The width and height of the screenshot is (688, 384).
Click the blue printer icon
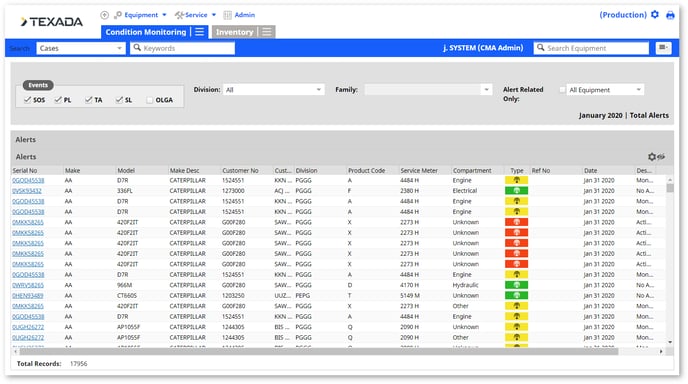pyautogui.click(x=670, y=15)
